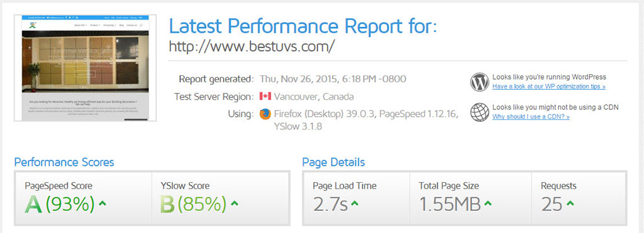Open the WP optimization tips link
The width and height of the screenshot is (644, 233).
pos(548,87)
